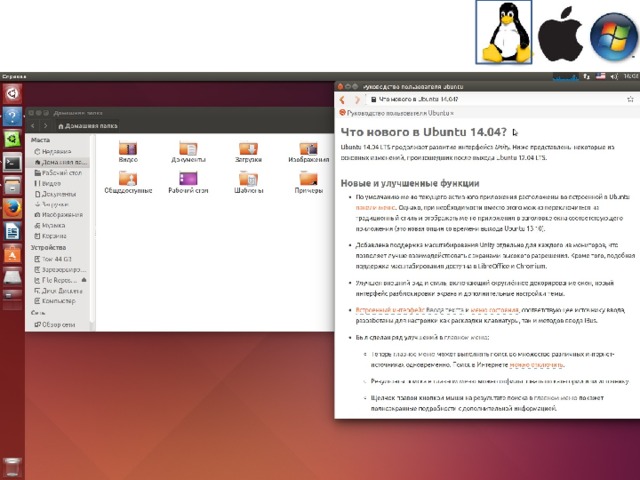The width and height of the screenshot is (640, 480).
Task: Select Видео in the sidebar
Action: (59, 183)
